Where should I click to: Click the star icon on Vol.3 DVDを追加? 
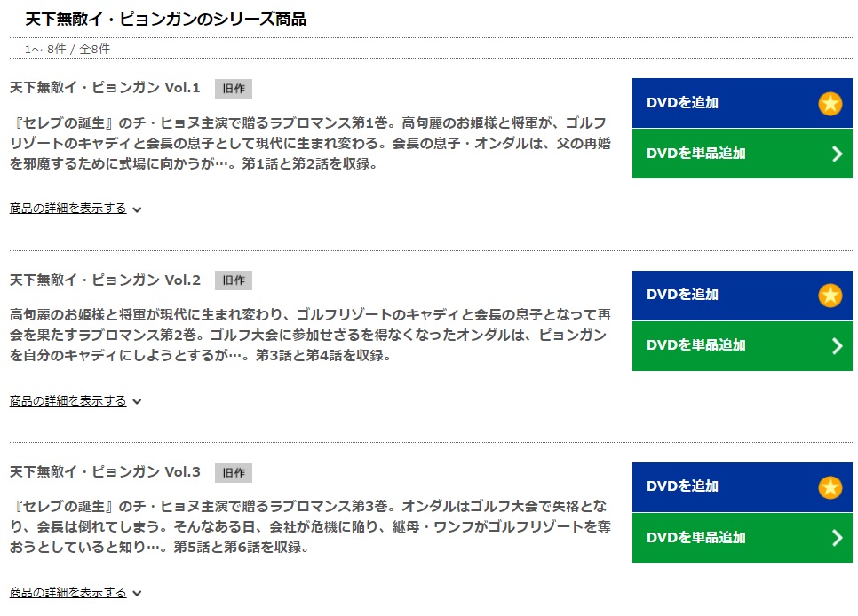pyautogui.click(x=830, y=487)
